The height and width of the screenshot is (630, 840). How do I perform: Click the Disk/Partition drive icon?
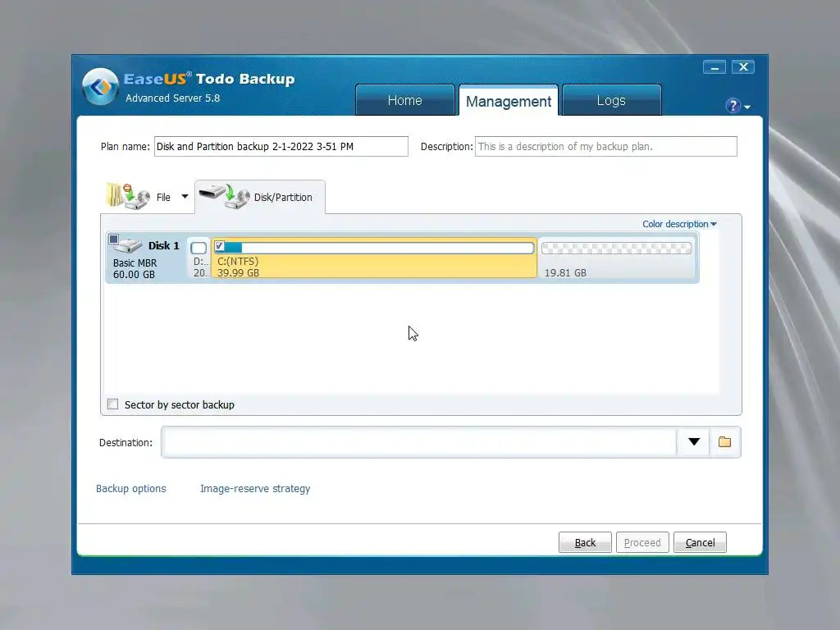pyautogui.click(x=224, y=197)
